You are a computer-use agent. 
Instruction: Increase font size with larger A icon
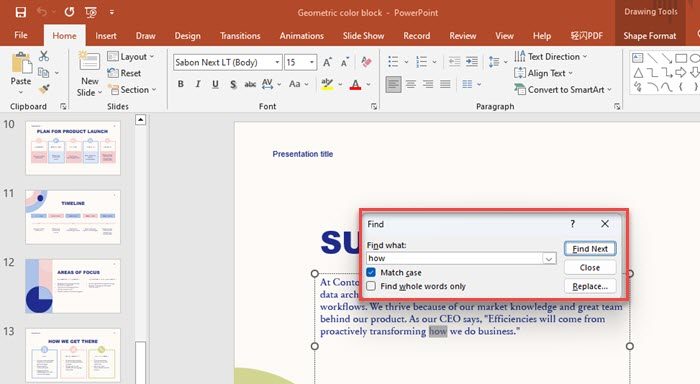pos(327,62)
